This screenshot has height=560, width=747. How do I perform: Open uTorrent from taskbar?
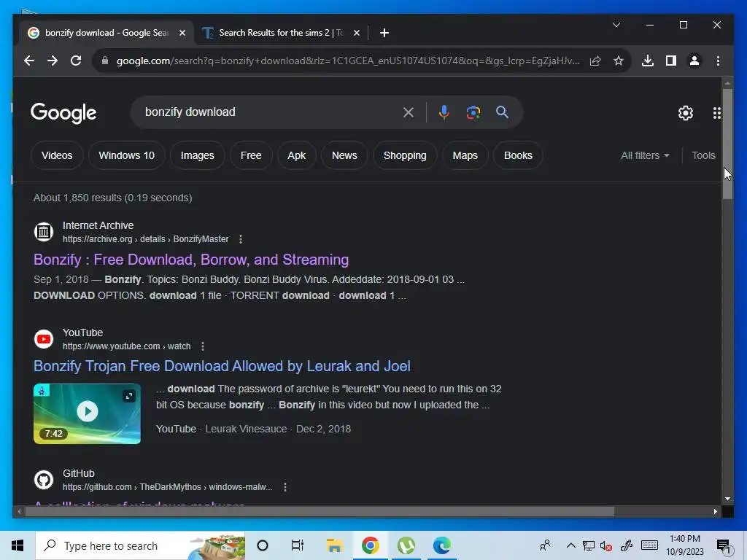click(x=406, y=545)
